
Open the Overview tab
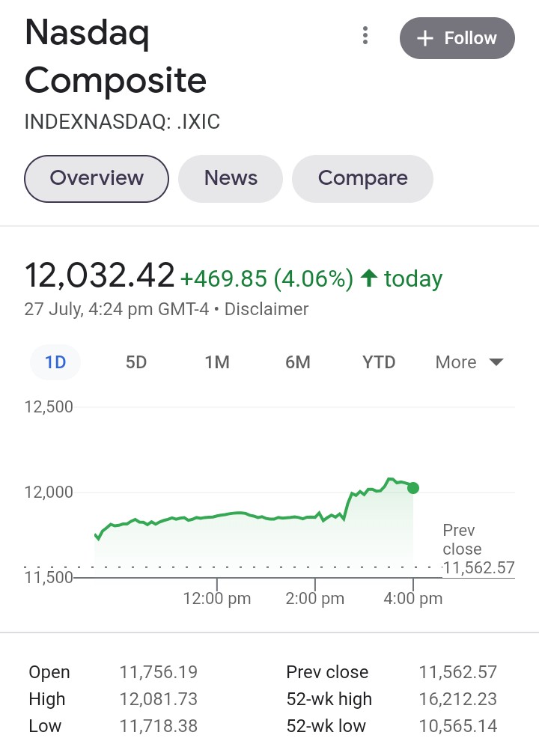coord(97,178)
